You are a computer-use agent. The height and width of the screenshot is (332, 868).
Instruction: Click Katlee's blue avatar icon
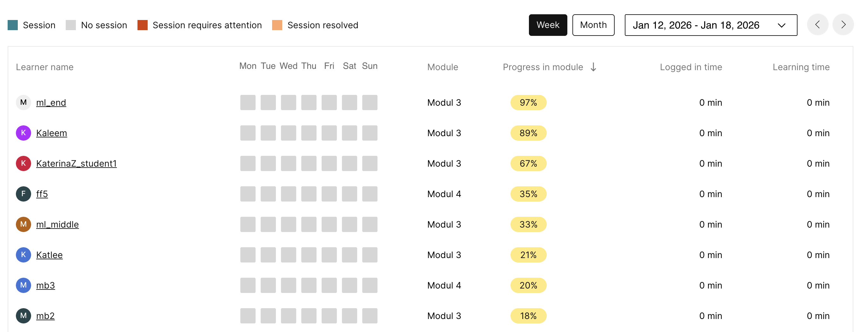coord(23,255)
